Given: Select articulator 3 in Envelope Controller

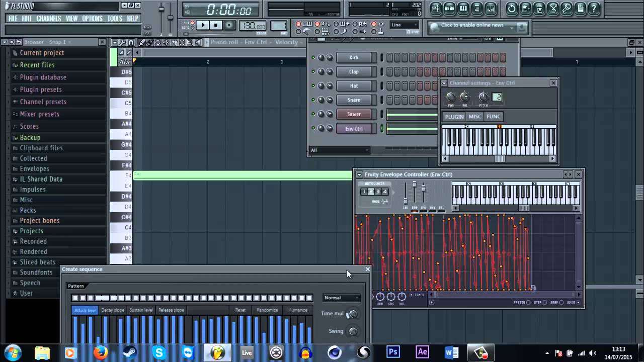Looking at the screenshot, I should click(x=378, y=192).
